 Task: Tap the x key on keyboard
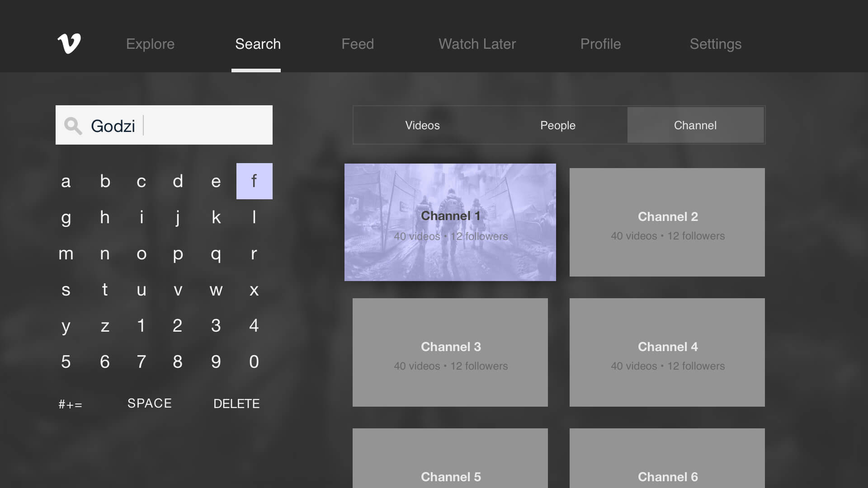click(254, 290)
